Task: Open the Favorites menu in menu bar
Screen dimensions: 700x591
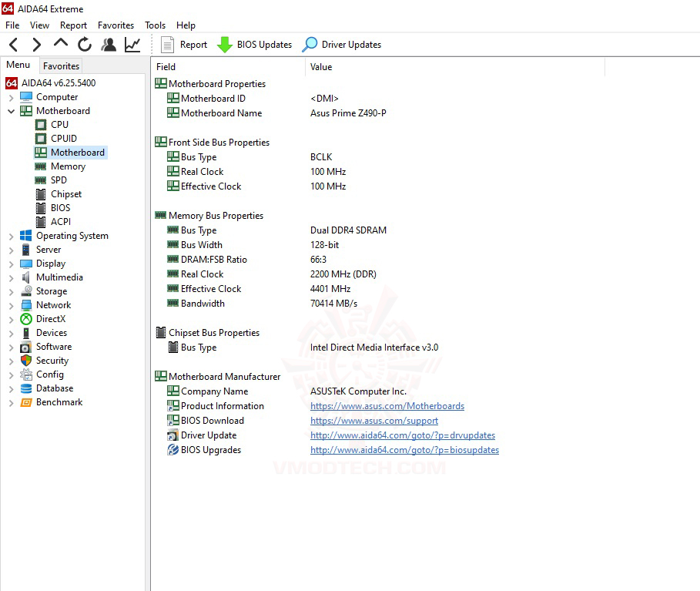Action: click(x=116, y=25)
